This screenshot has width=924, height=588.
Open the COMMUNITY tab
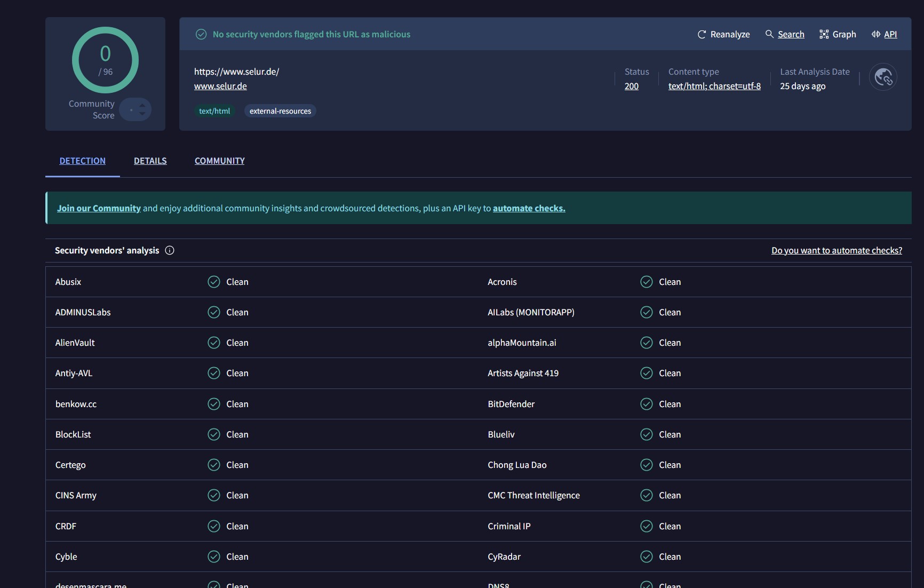pyautogui.click(x=219, y=161)
